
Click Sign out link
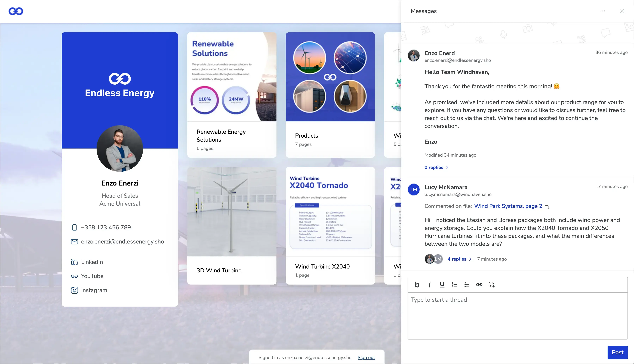click(366, 357)
